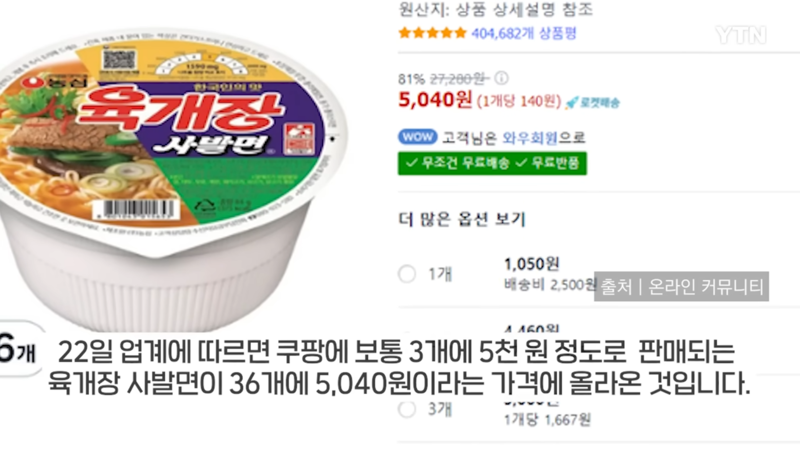Open the 와우회원 membership link
Image resolution: width=800 pixels, height=450 pixels.
tap(530, 138)
